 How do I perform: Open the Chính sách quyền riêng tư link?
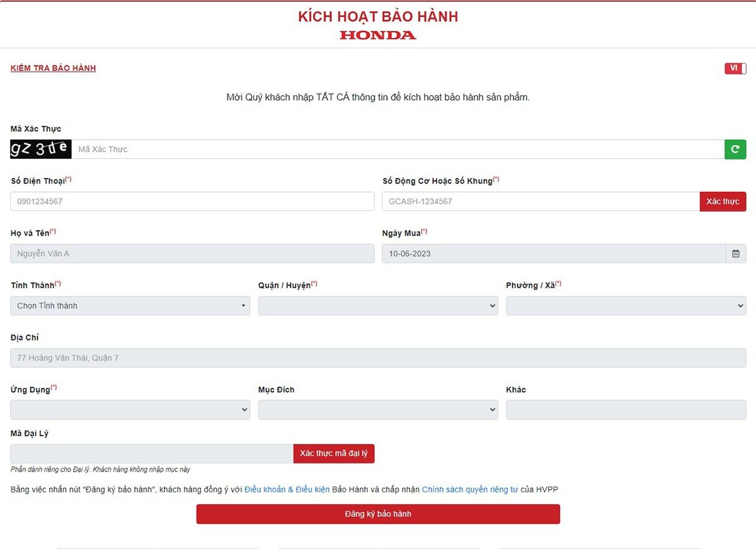click(x=469, y=489)
